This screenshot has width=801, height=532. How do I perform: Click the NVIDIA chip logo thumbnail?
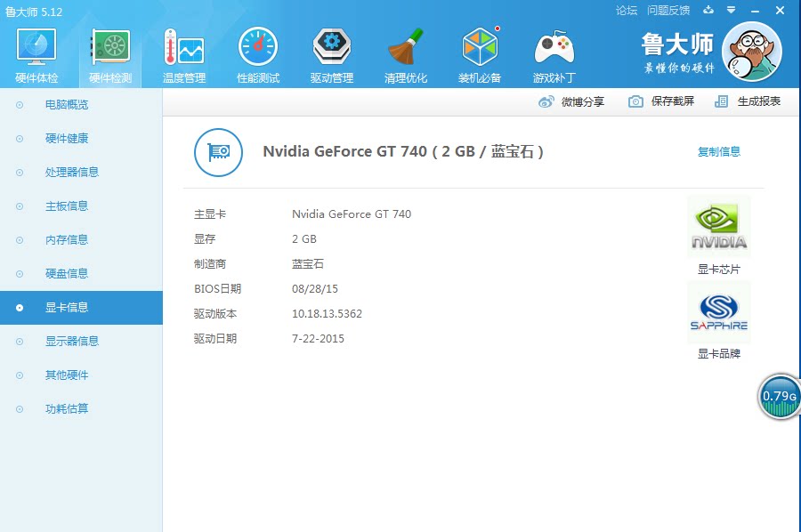point(718,226)
